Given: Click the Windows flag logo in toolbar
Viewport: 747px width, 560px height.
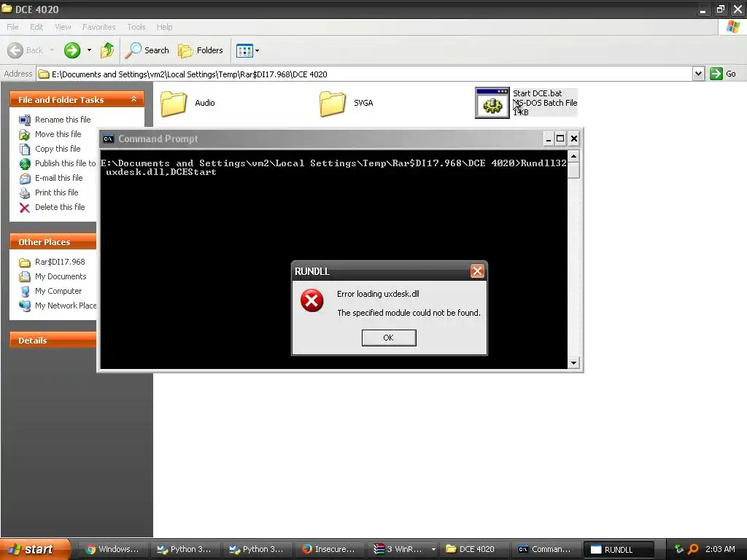Looking at the screenshot, I should click(732, 27).
